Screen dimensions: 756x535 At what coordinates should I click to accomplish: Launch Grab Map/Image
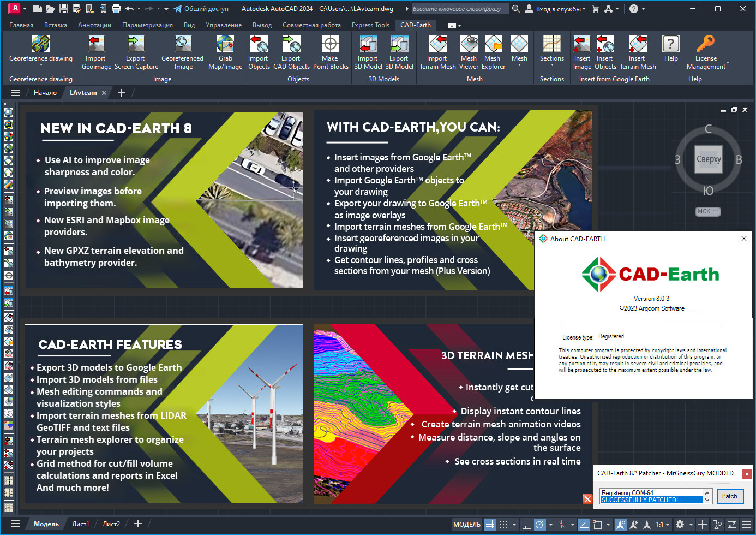[x=225, y=52]
